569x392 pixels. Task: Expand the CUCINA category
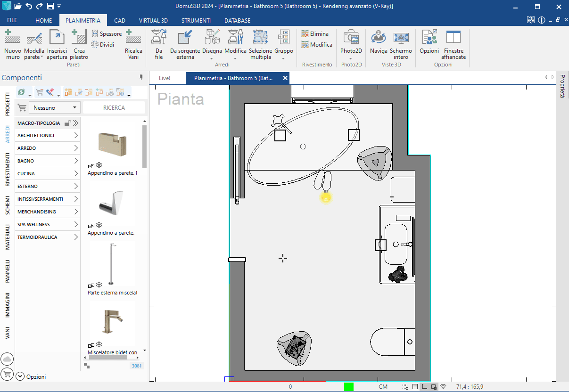(x=48, y=173)
